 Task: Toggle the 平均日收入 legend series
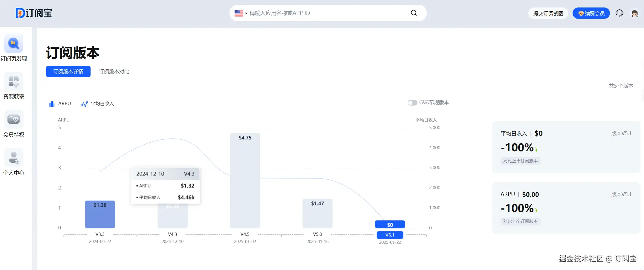tap(97, 104)
